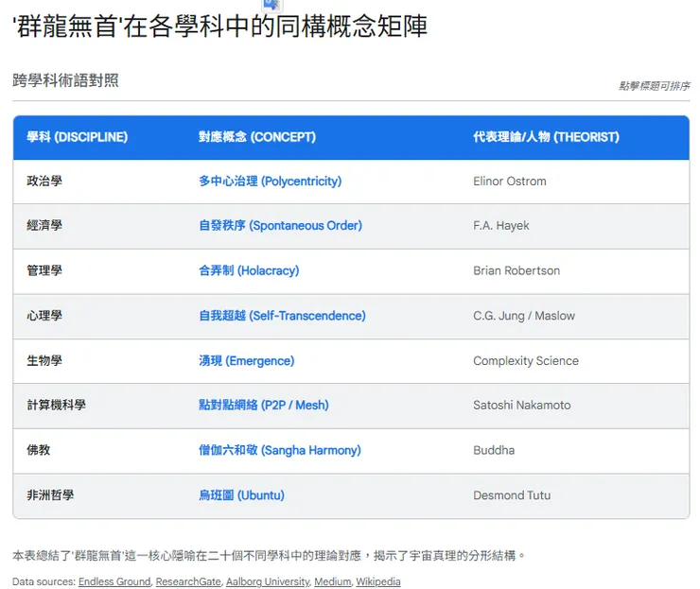Click the Satoshi Nakamoto theorist cell
Screen dimensions: 700x589
tap(522, 405)
